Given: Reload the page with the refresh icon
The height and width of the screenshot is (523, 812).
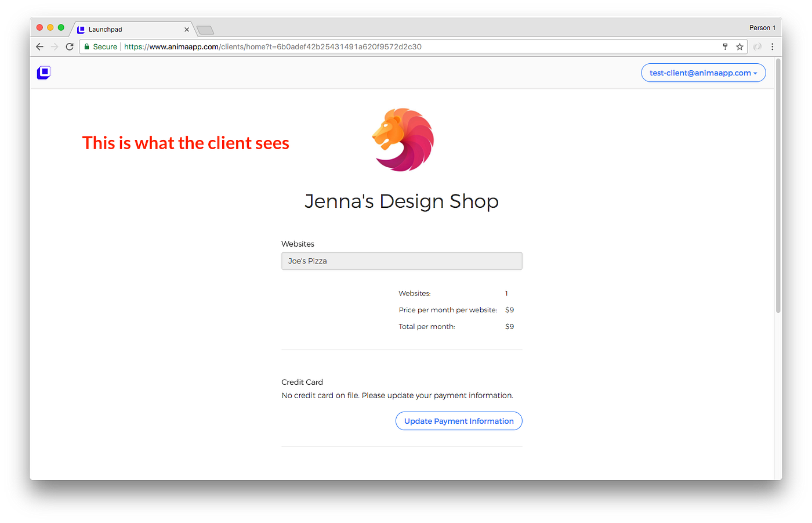Looking at the screenshot, I should pyautogui.click(x=70, y=47).
